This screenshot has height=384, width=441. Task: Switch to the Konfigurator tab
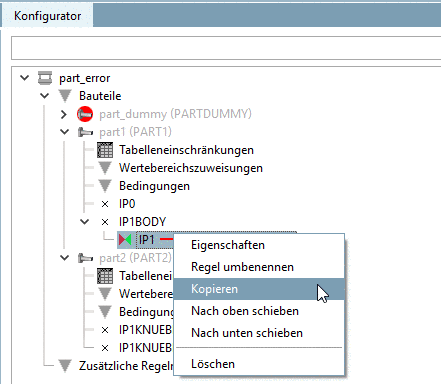47,16
